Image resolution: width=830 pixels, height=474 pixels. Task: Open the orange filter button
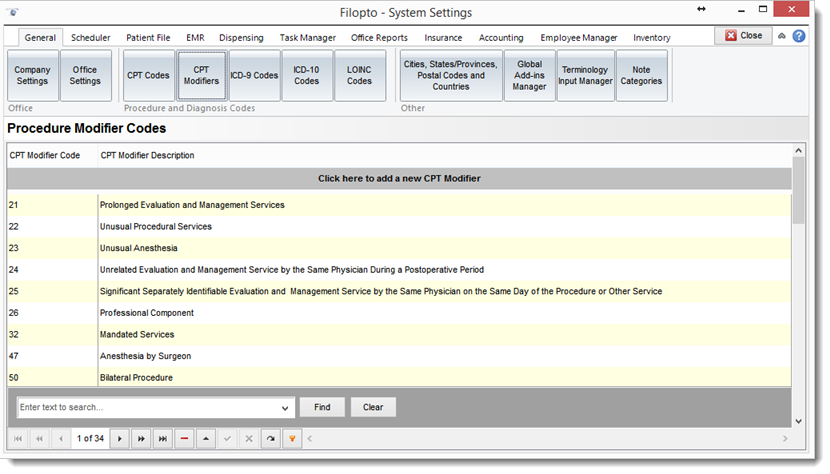[x=292, y=439]
